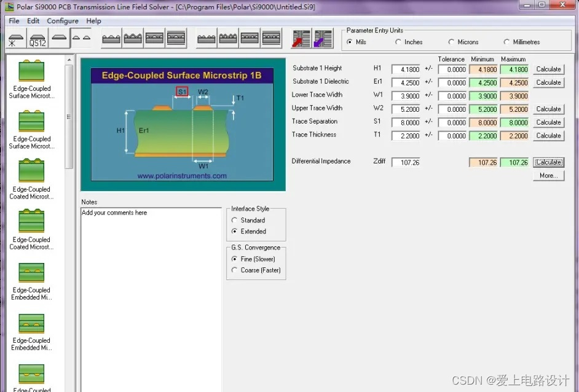
Task: Pick surface differential coplanar four-trace icon
Action: (x=207, y=38)
